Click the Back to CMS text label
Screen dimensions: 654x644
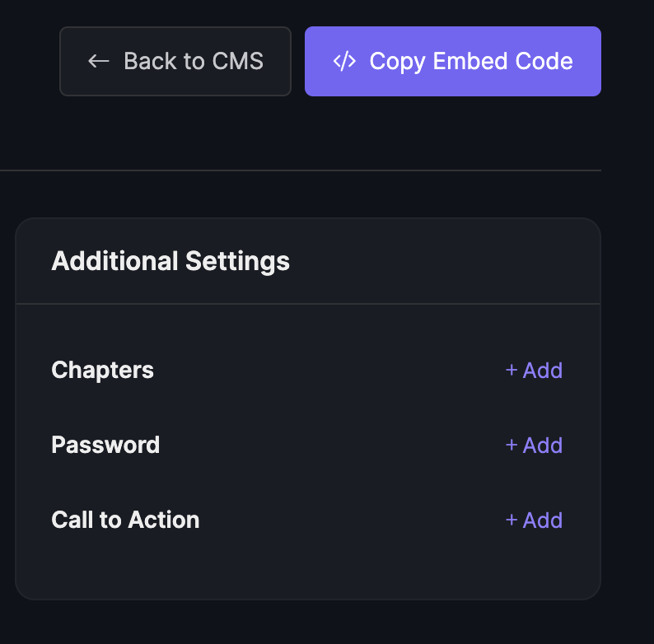point(194,61)
